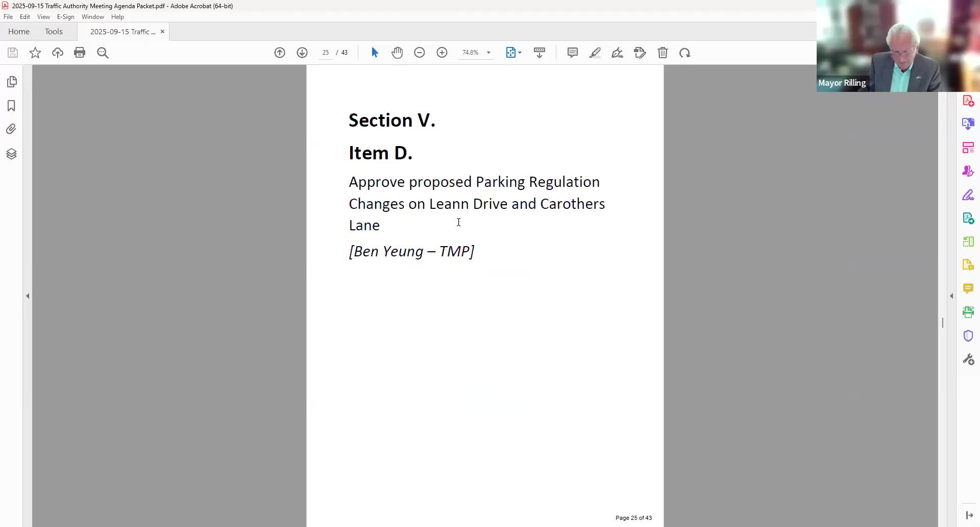Open the Export PDF tool in the right pane
This screenshot has width=980, height=527.
tap(968, 218)
